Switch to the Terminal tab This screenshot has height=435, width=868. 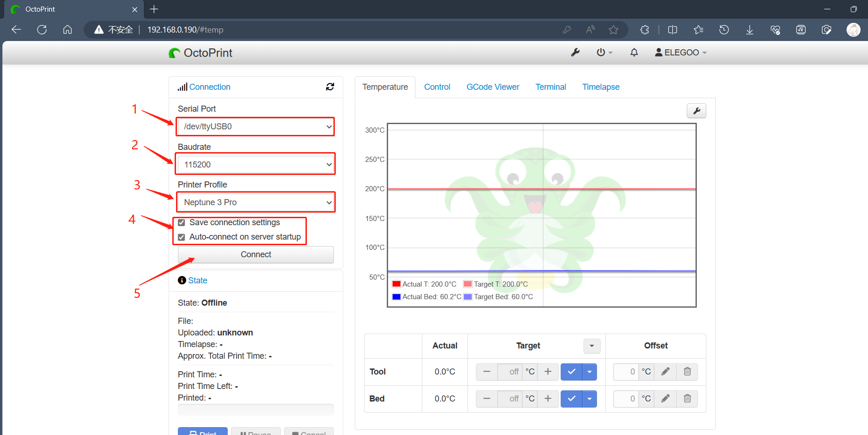tap(550, 87)
